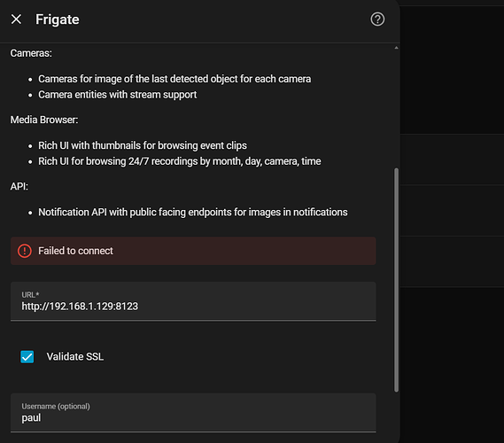Click the Frigate dialog title

pos(58,19)
